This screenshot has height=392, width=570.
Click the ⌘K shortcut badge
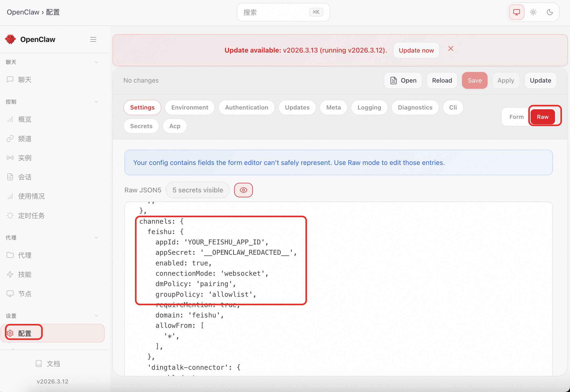click(x=316, y=12)
